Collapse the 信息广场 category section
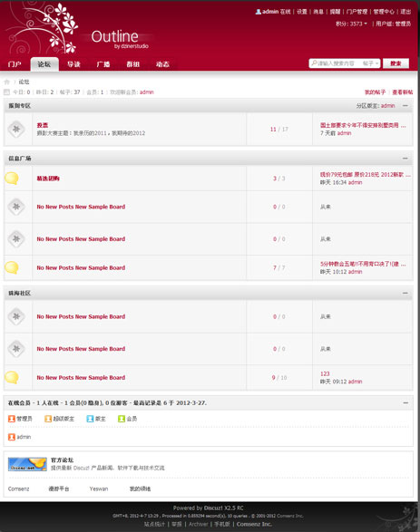Viewport: 420px width, 532px height. pyautogui.click(x=405, y=158)
